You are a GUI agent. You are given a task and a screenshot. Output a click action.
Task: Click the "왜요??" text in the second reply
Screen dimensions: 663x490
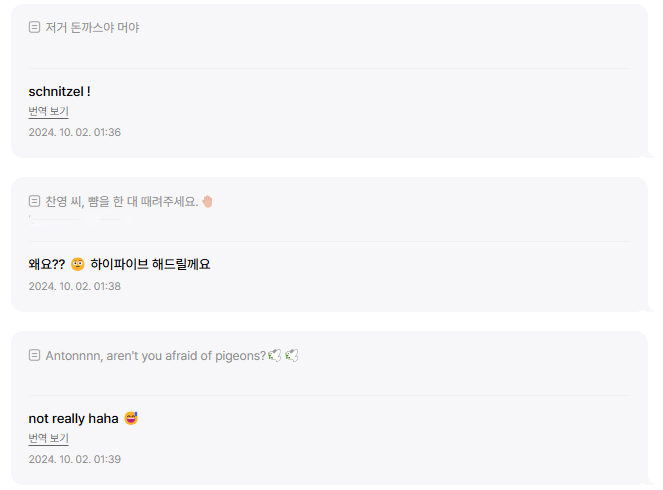click(x=46, y=265)
